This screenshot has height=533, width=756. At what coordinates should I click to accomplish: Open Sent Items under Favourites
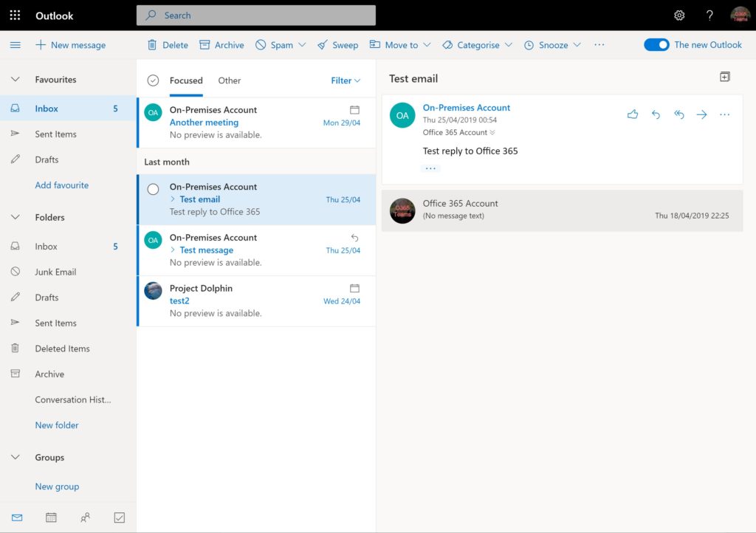[68, 134]
